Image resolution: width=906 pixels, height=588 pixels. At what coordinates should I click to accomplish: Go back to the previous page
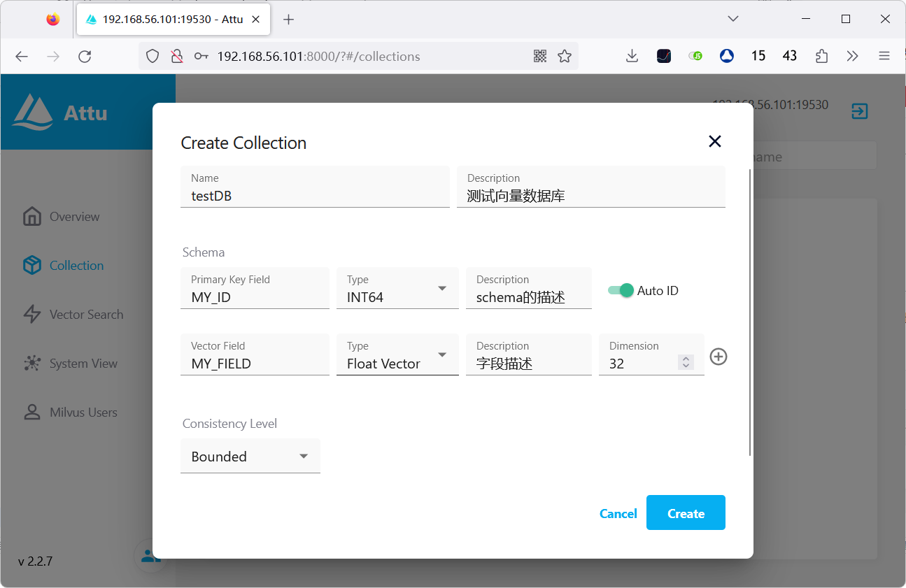pyautogui.click(x=22, y=57)
